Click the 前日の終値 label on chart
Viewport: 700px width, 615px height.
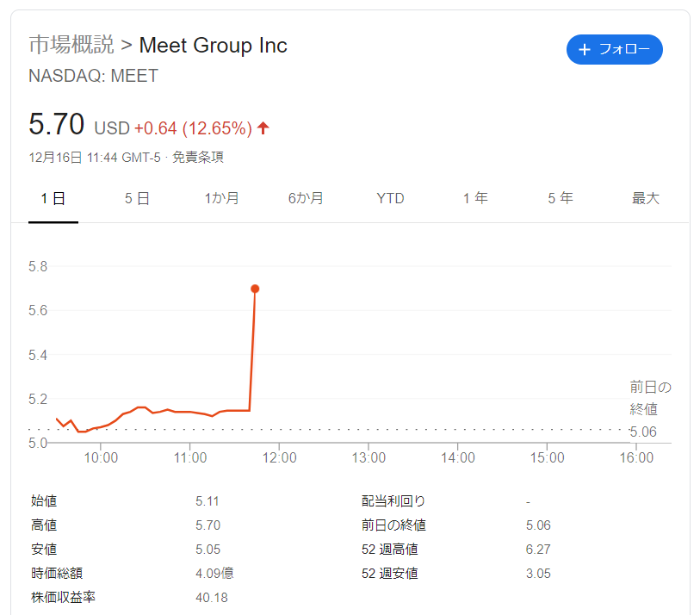click(650, 398)
